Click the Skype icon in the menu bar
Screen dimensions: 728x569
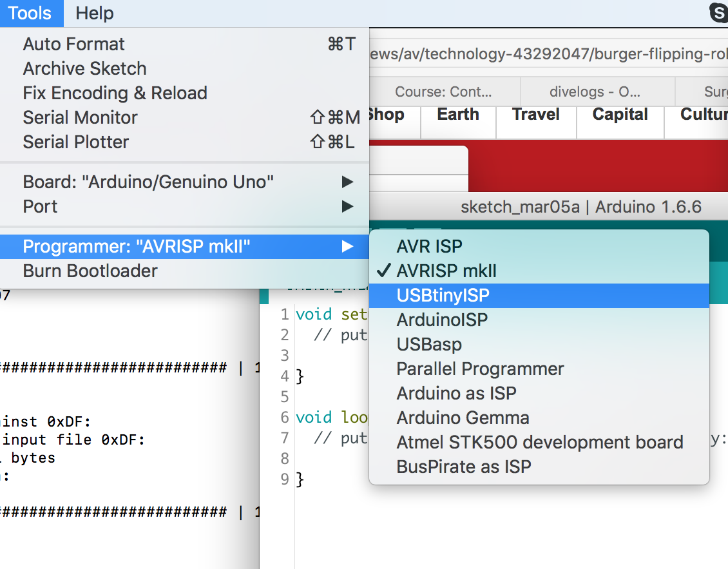[719, 13]
